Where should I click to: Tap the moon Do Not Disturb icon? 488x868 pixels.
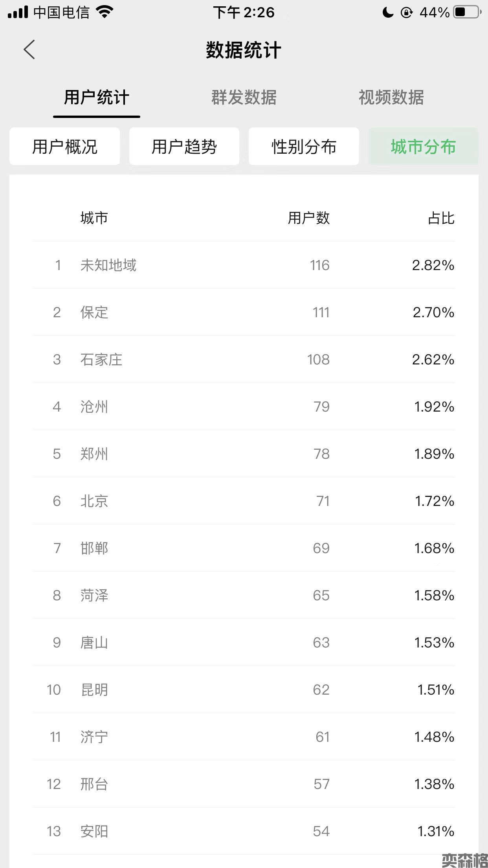(388, 13)
